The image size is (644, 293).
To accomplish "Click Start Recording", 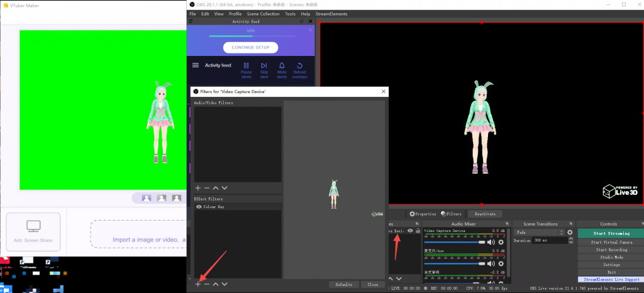I will click(x=611, y=250).
